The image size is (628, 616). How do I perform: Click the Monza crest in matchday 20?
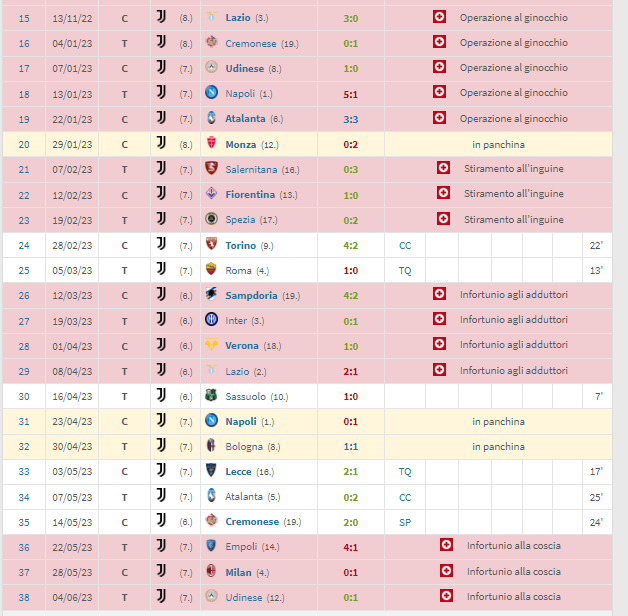pyautogui.click(x=211, y=143)
